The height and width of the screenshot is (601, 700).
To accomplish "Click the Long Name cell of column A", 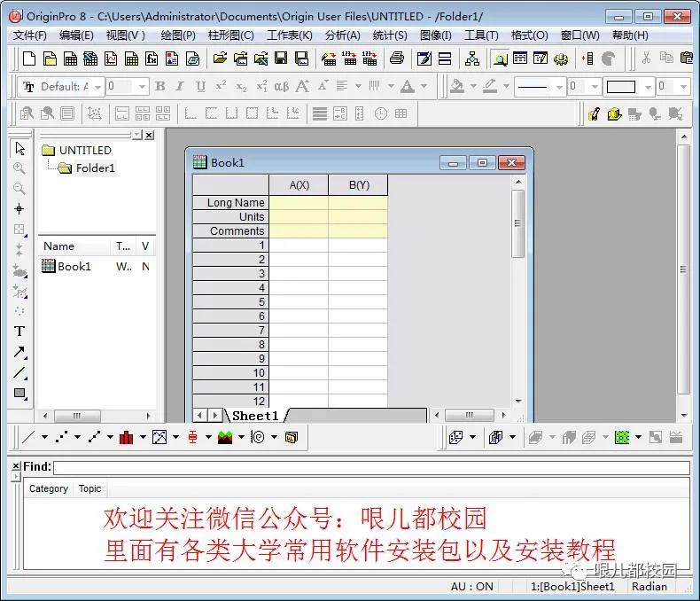I will [299, 202].
